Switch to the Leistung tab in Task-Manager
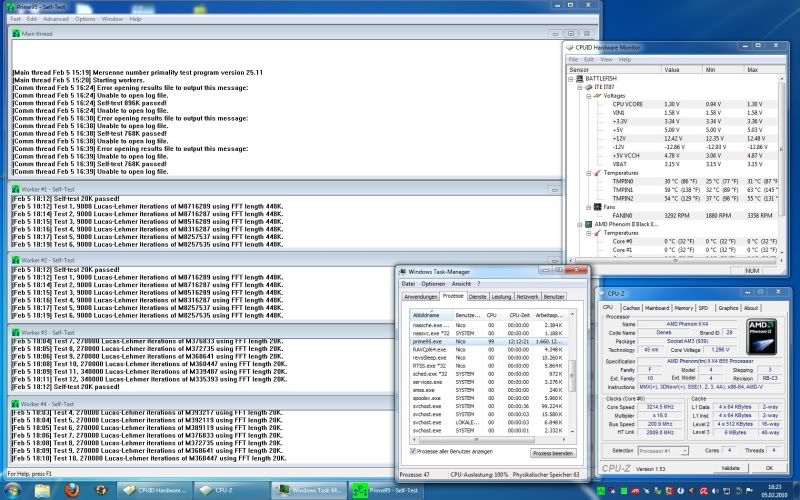The image size is (800, 500). point(501,296)
